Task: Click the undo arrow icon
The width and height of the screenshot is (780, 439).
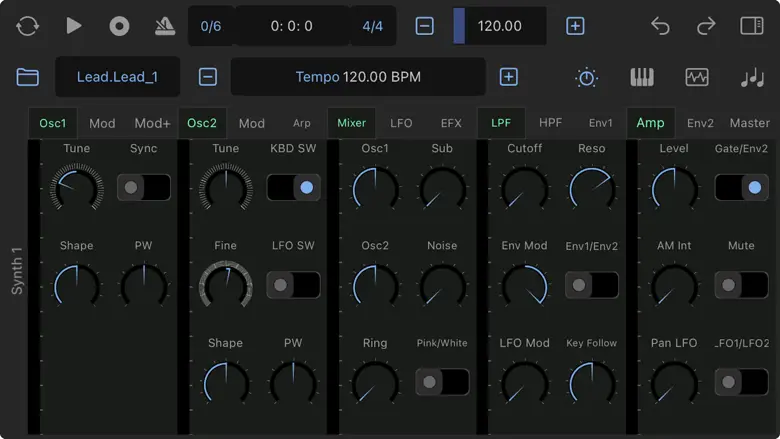Action: [x=661, y=26]
